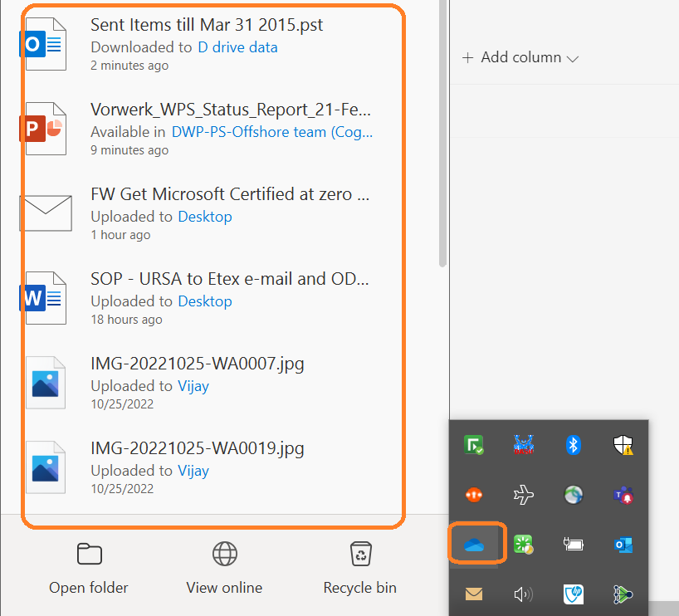Click View online globe button
Viewport: 679px width, 616px height.
coord(224,570)
